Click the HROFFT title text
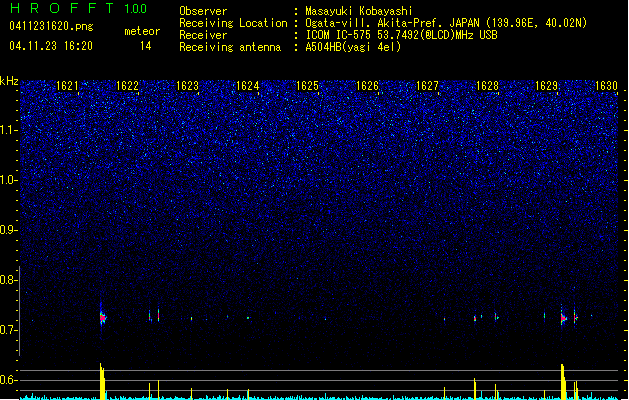 click(62, 8)
